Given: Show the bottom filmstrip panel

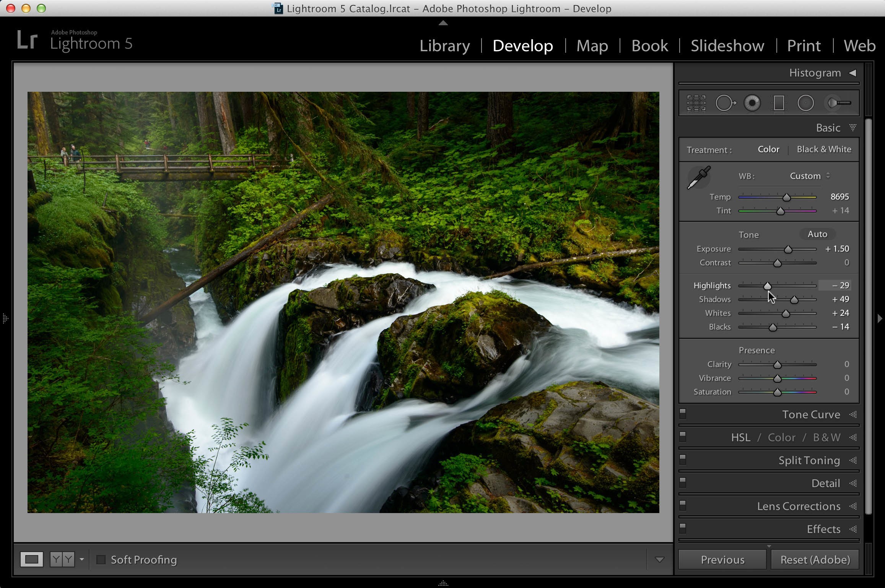Looking at the screenshot, I should point(443,583).
